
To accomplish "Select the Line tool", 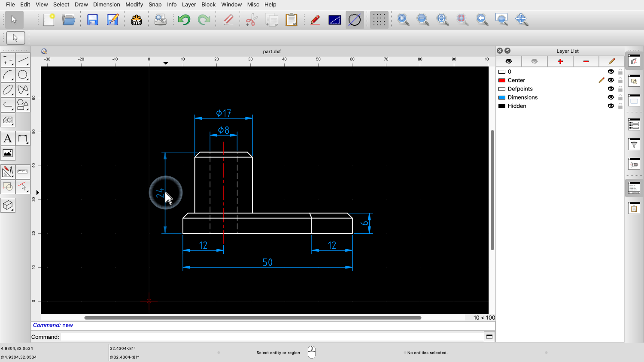I will (23, 60).
